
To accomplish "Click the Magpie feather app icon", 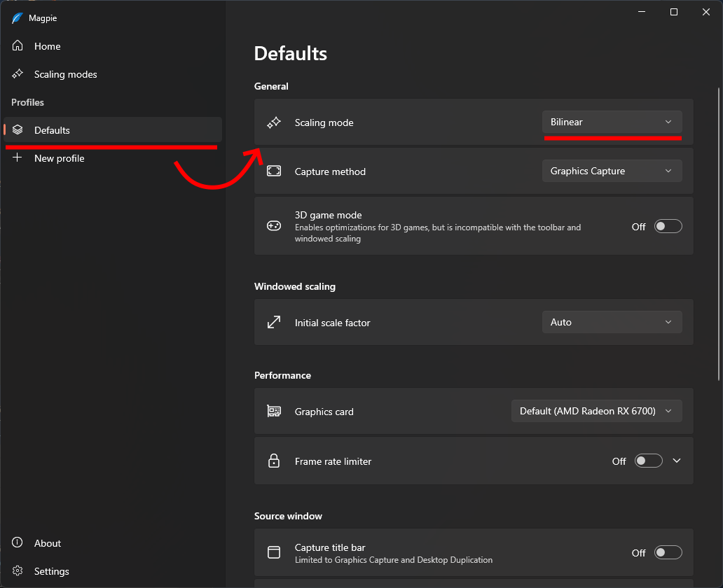I will point(18,18).
